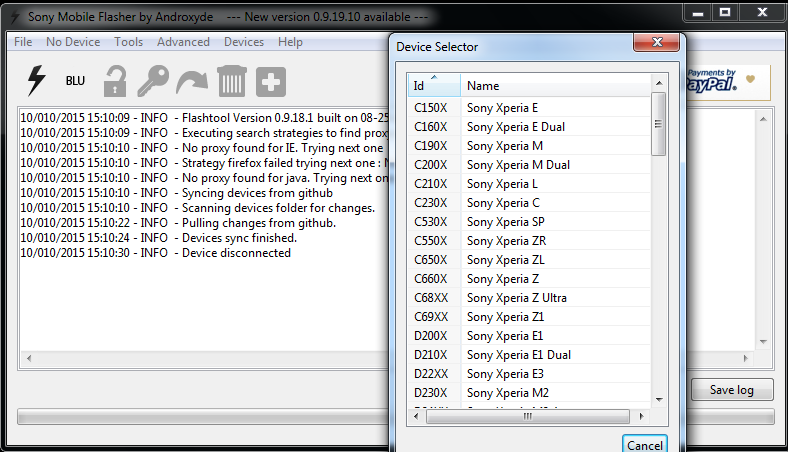Click the Cancel button in Device Selector

click(x=645, y=444)
